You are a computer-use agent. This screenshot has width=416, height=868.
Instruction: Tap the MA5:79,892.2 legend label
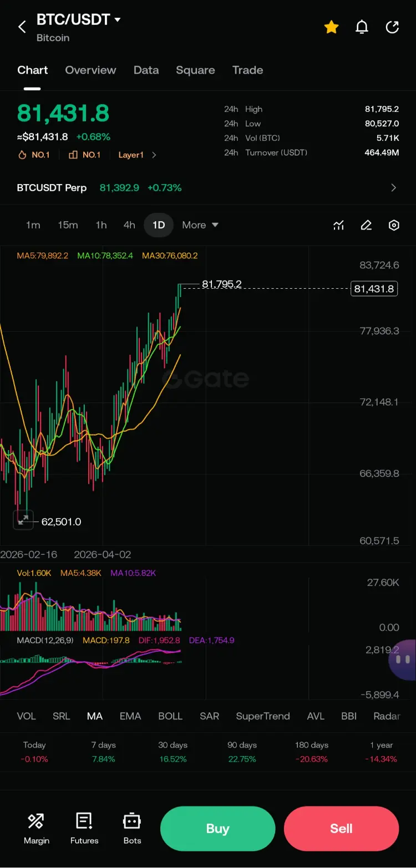[x=43, y=256]
